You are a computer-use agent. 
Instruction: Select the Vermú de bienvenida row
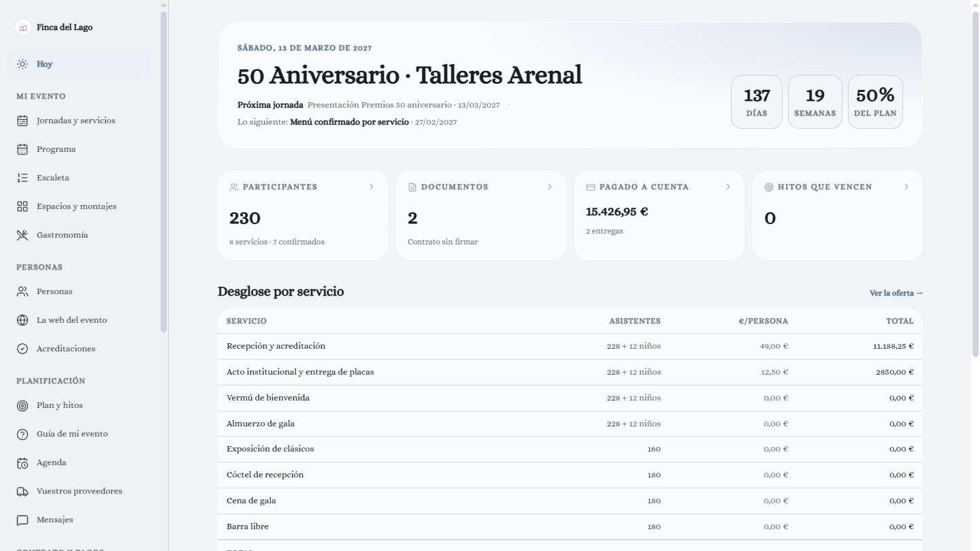[x=570, y=398]
